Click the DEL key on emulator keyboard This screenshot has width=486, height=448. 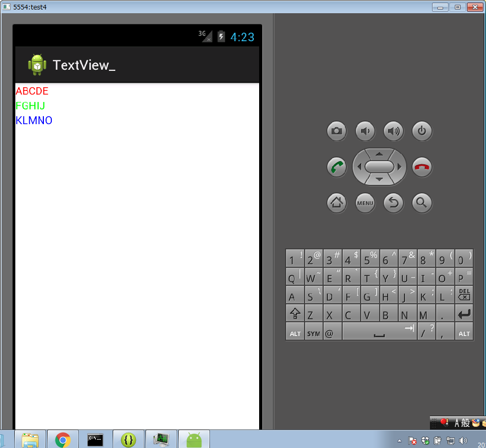[464, 294]
